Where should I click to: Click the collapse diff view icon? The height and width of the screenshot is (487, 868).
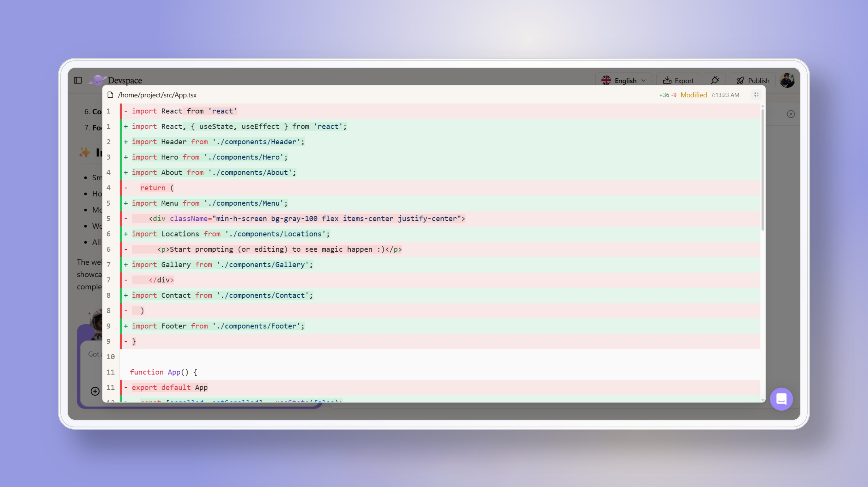756,95
